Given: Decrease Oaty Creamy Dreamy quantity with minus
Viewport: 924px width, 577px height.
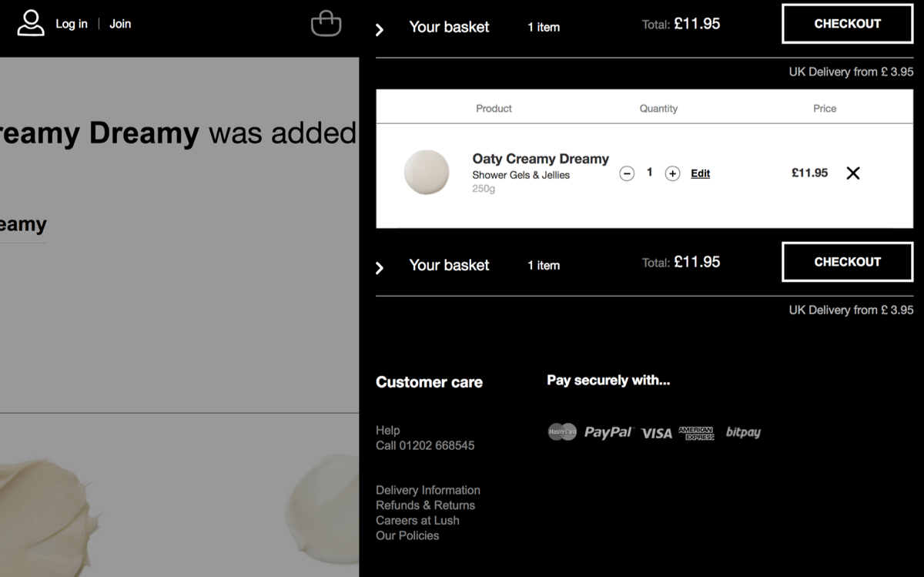Looking at the screenshot, I should [x=627, y=174].
